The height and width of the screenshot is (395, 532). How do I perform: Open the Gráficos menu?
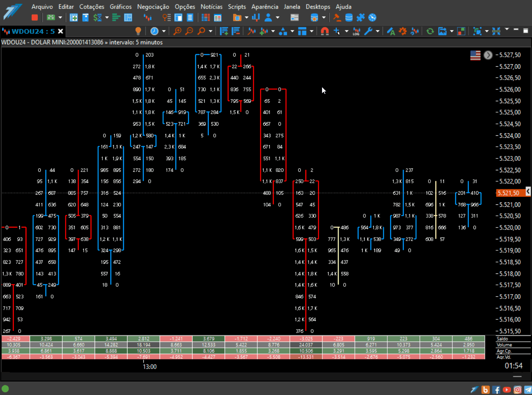point(121,7)
